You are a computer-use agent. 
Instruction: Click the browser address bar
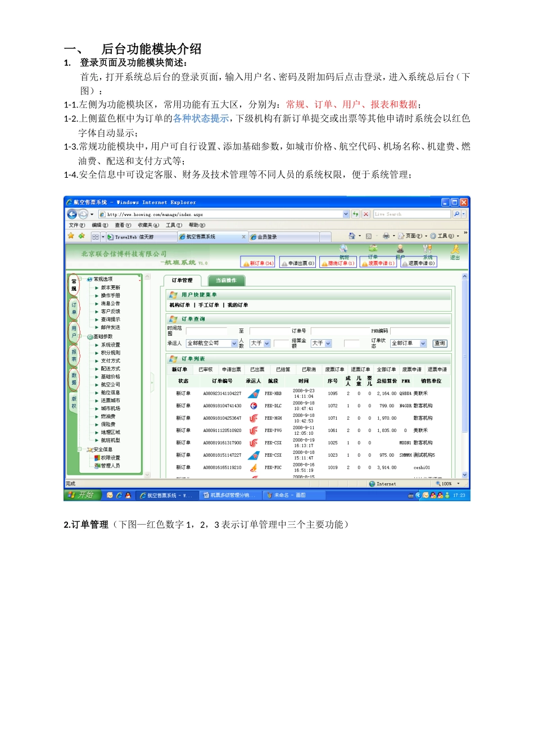(224, 214)
